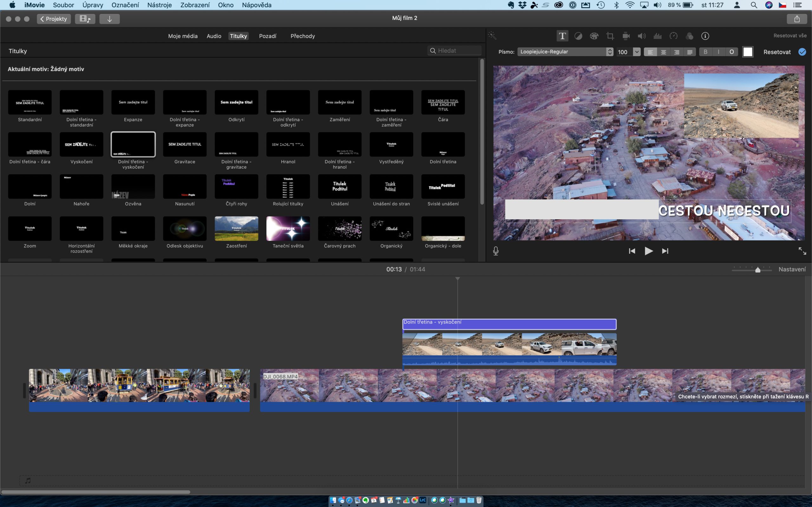
Task: Click the magic wand auto-enhance icon
Action: pos(492,35)
